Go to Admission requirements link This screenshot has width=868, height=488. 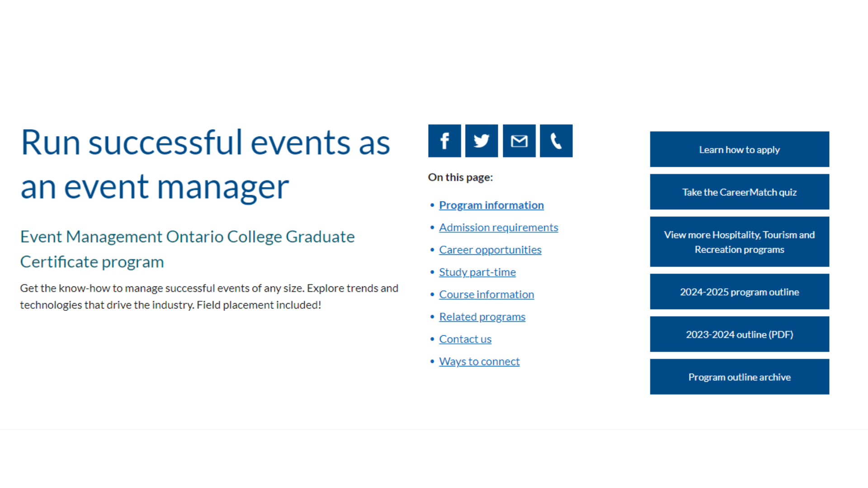pos(498,227)
